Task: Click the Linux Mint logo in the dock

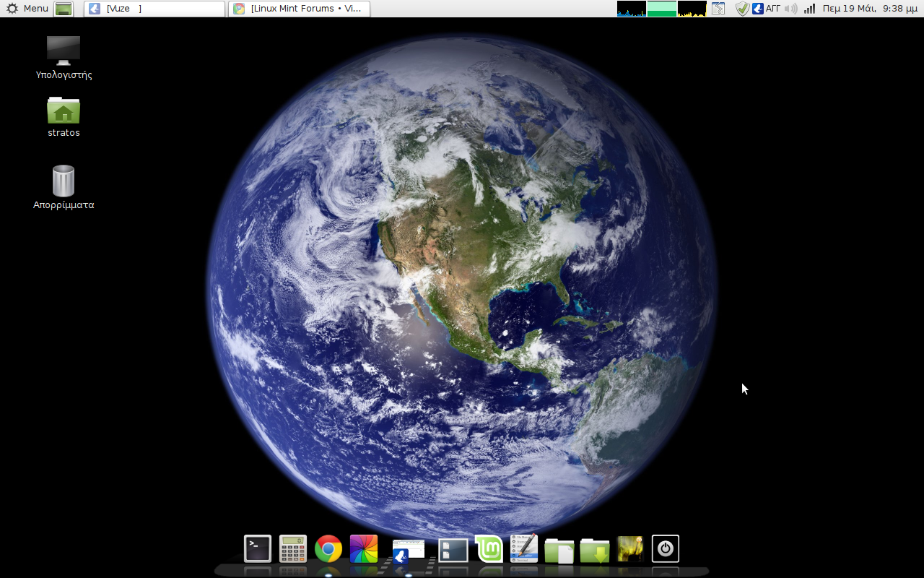Action: [x=489, y=548]
